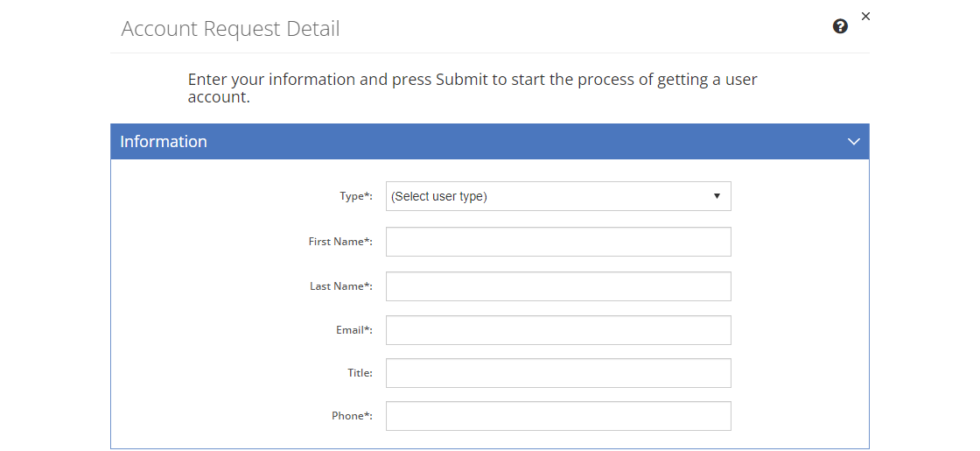
Task: Select the Email text box
Action: [x=557, y=330]
